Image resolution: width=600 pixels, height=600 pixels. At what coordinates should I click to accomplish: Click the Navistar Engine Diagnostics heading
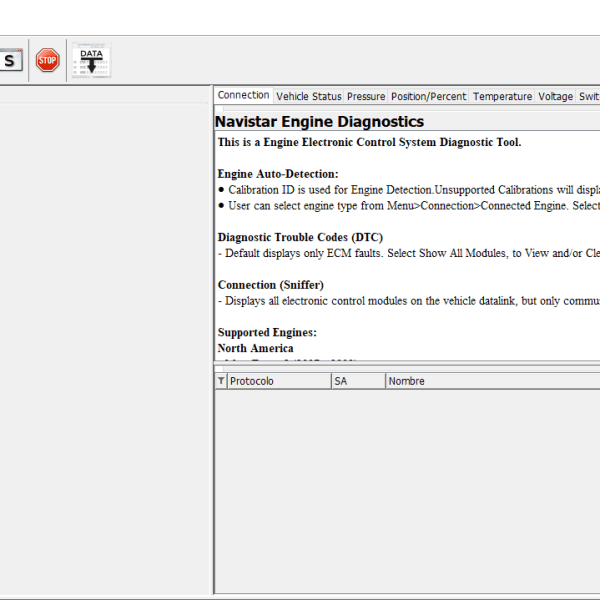320,122
